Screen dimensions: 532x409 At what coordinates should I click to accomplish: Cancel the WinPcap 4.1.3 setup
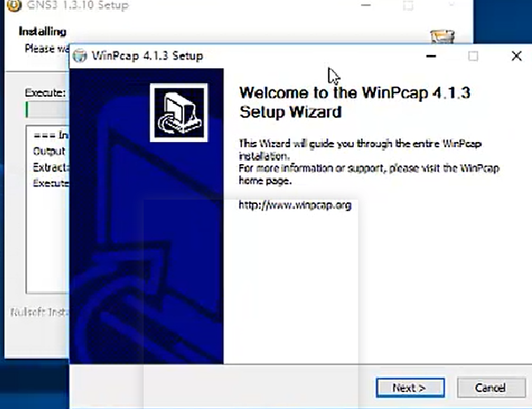(490, 388)
